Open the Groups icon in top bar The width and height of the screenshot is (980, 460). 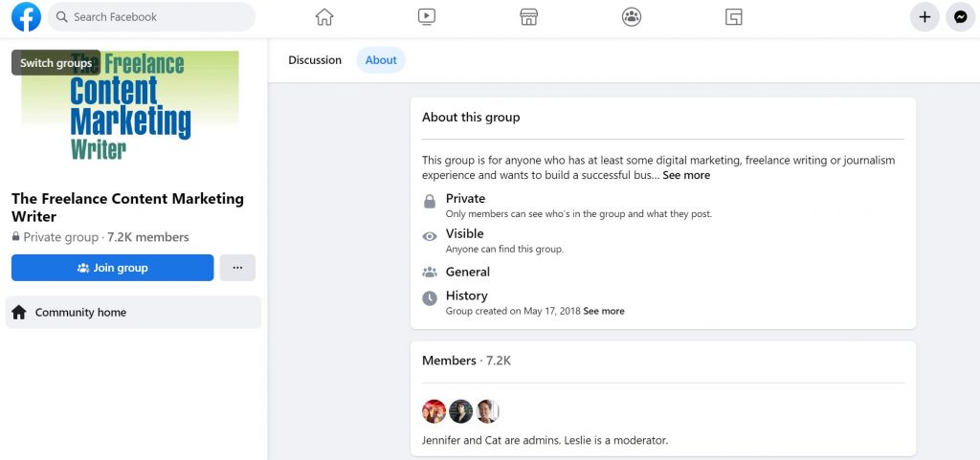click(x=632, y=17)
